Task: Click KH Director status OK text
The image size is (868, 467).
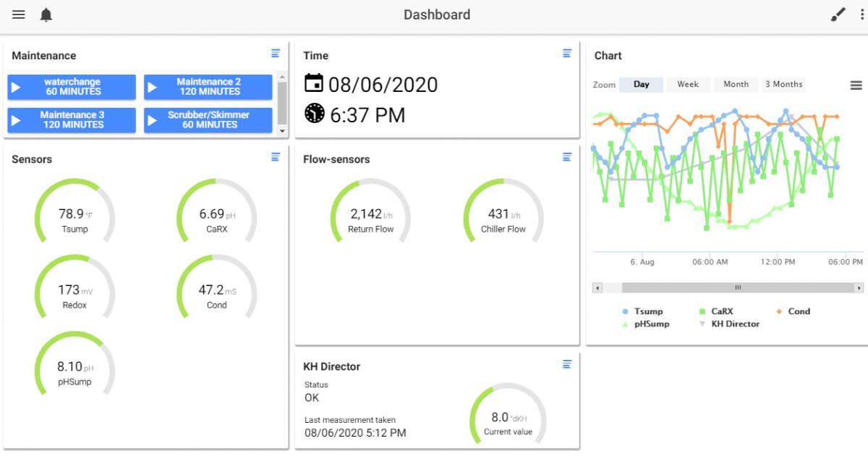Action: pos(312,397)
